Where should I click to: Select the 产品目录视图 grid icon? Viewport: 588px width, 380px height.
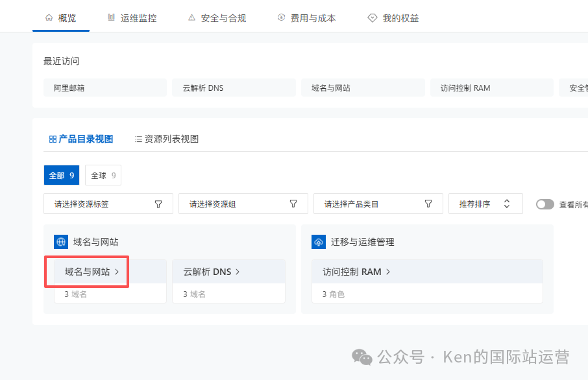[52, 138]
